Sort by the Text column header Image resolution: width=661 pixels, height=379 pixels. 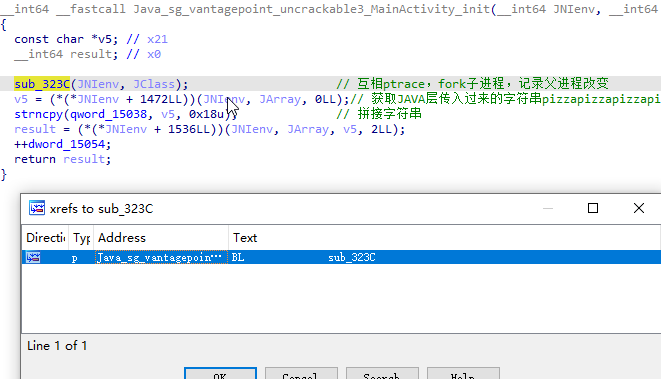444,238
